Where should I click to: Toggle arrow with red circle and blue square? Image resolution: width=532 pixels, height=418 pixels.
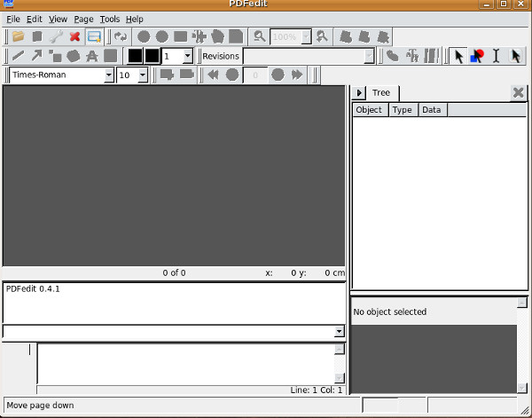tap(477, 56)
